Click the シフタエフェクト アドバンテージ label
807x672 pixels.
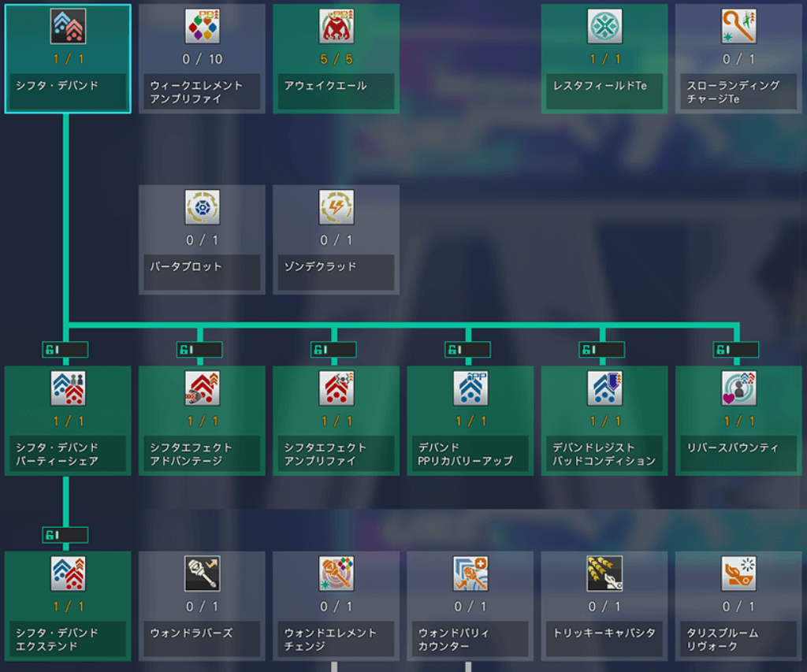202,454
